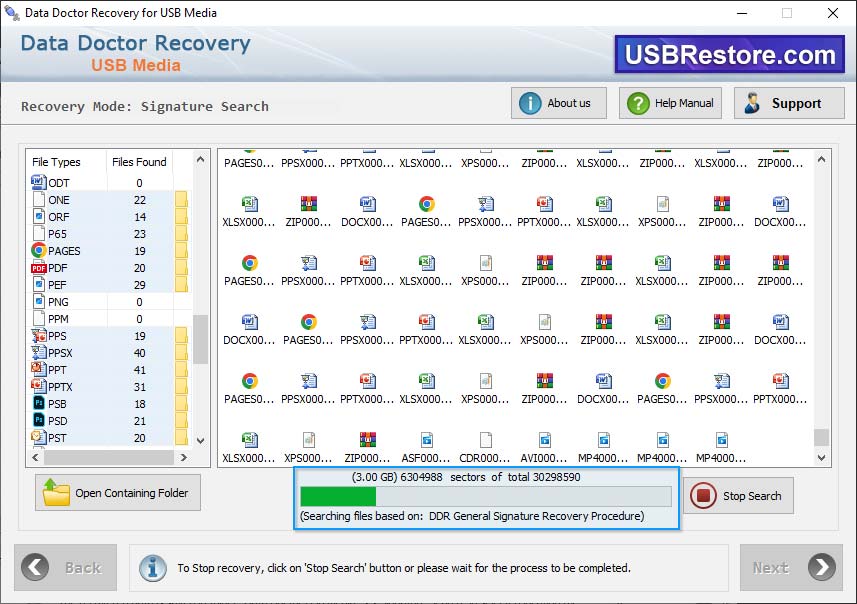Select the PNG file type icon
857x604 pixels.
point(38,301)
